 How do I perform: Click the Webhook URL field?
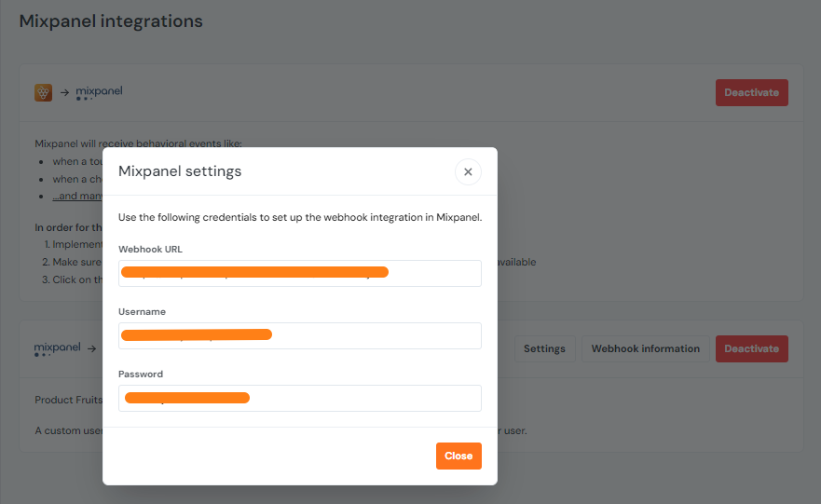point(299,273)
